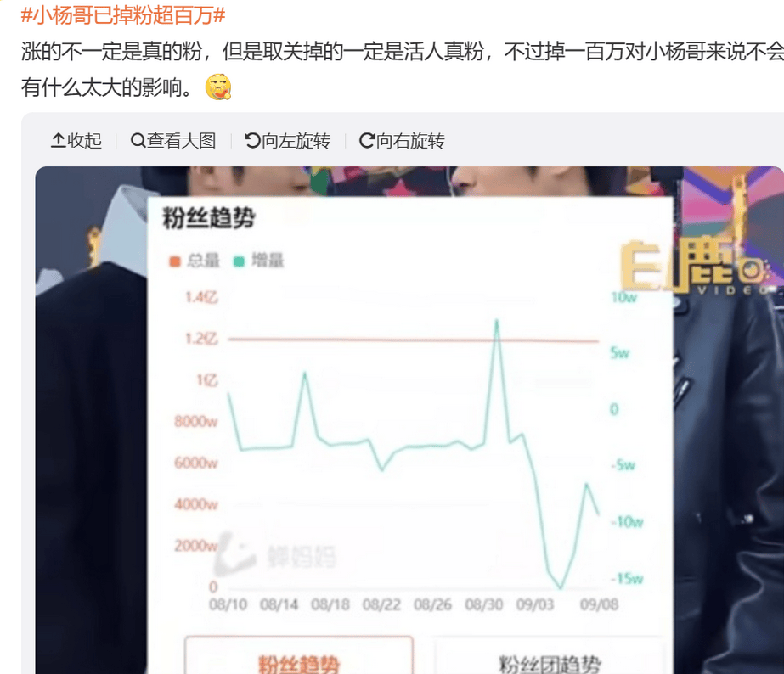Click the 蝉妈妈 watermark logo
The height and width of the screenshot is (674, 784).
pos(276,554)
